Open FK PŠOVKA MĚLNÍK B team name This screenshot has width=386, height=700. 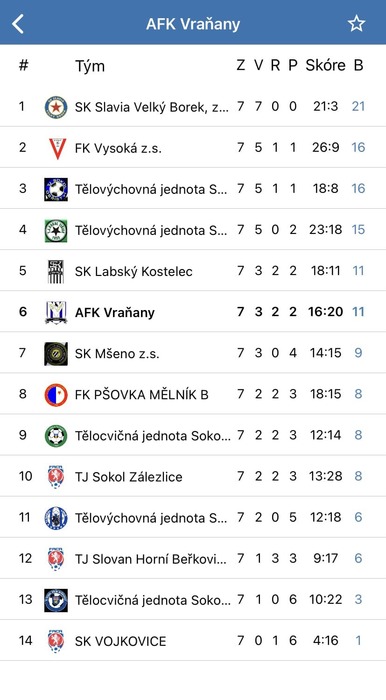coord(141,395)
